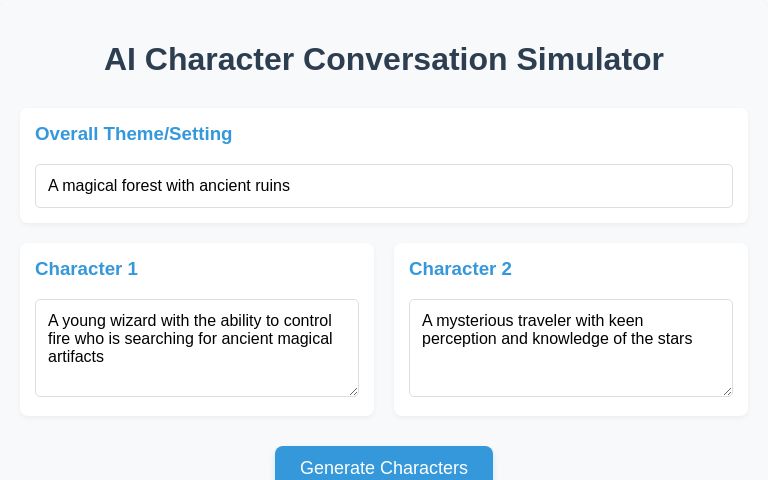The height and width of the screenshot is (480, 768).
Task: Grab the Character 1 textarea resize handle
Action: coord(353,391)
